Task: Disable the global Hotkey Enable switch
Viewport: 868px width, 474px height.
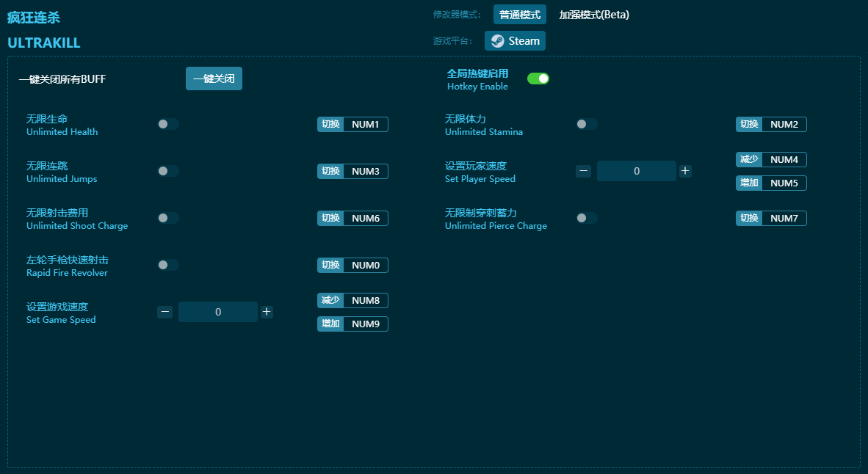Action: [x=538, y=79]
